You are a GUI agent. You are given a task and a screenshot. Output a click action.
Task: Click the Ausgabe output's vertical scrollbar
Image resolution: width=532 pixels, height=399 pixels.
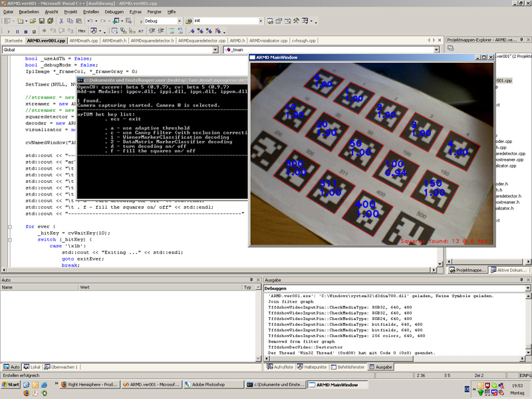tap(528, 324)
